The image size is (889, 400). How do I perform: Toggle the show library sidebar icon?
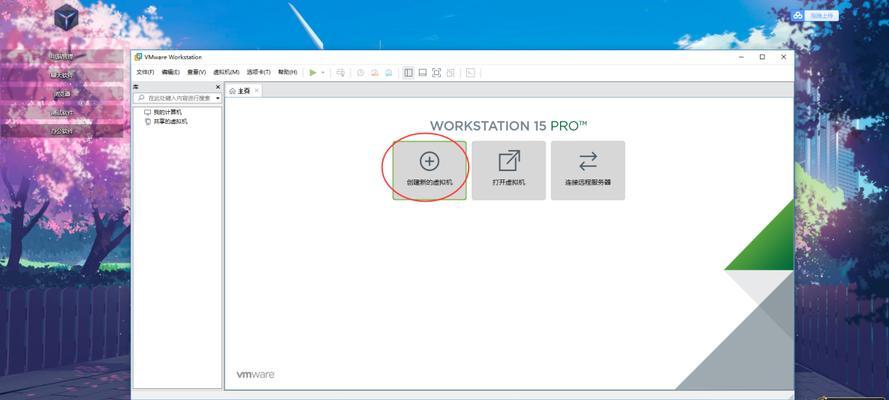[408, 73]
